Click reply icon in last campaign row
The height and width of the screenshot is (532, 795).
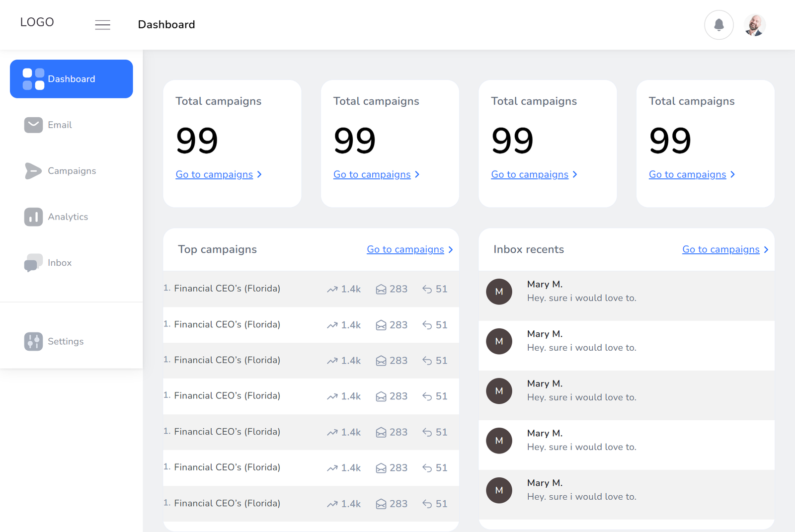[427, 504]
